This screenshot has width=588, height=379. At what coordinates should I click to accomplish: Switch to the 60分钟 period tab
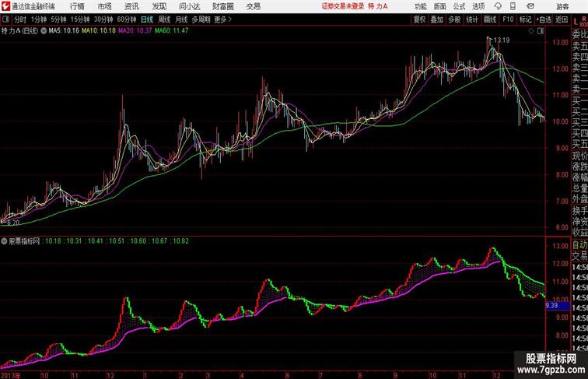tap(126, 19)
